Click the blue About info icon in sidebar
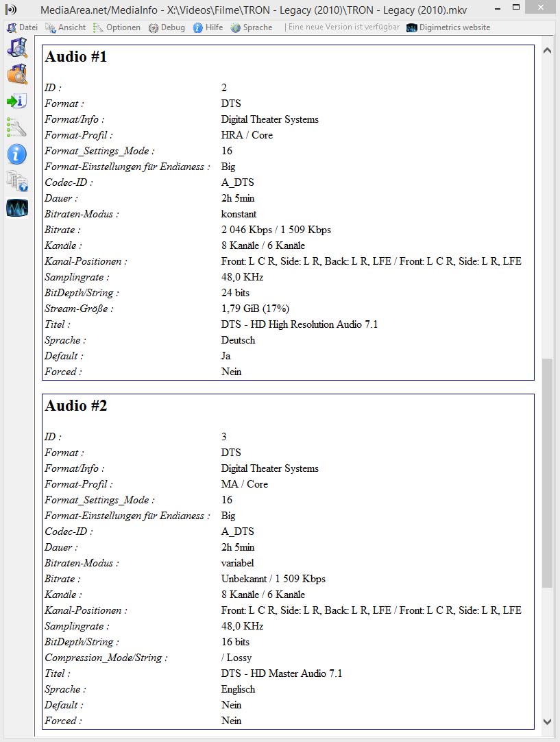The image size is (560, 742). (17, 154)
